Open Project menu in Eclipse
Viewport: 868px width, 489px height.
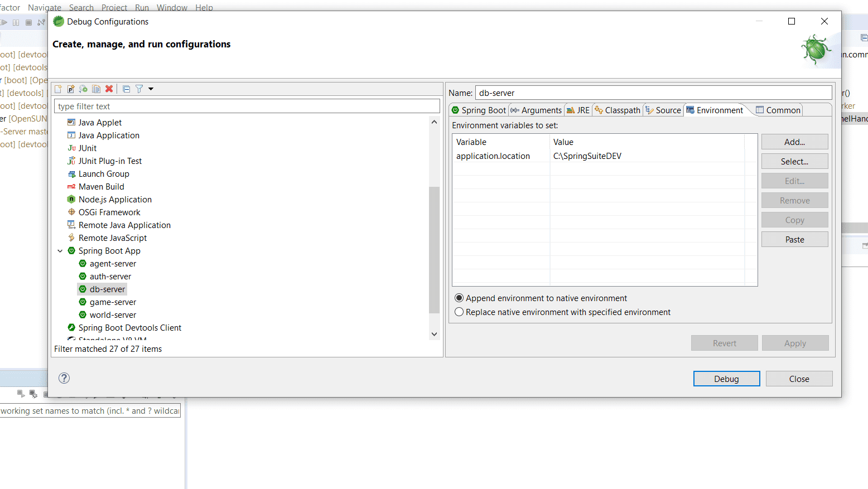pyautogui.click(x=114, y=7)
